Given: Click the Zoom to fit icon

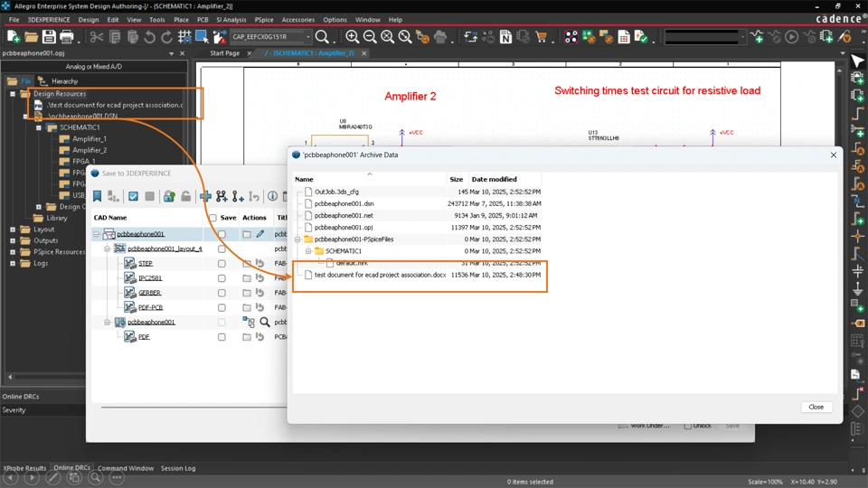Looking at the screenshot, I should [x=388, y=37].
